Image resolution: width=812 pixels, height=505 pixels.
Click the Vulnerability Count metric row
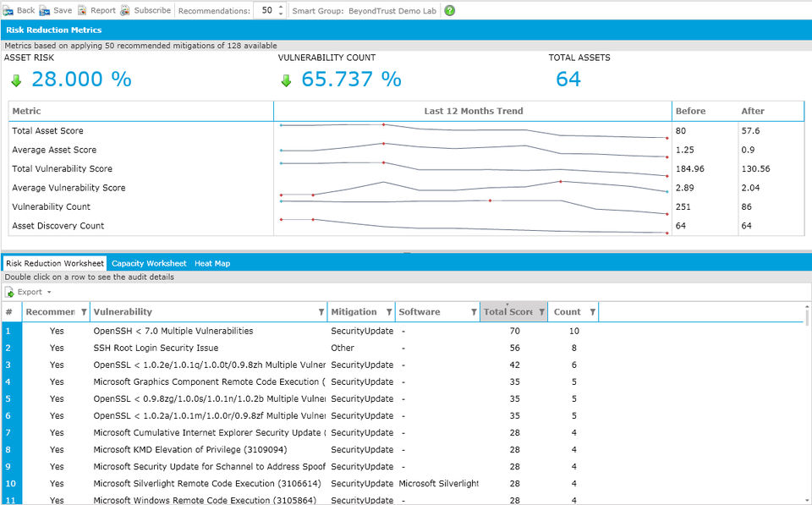407,206
